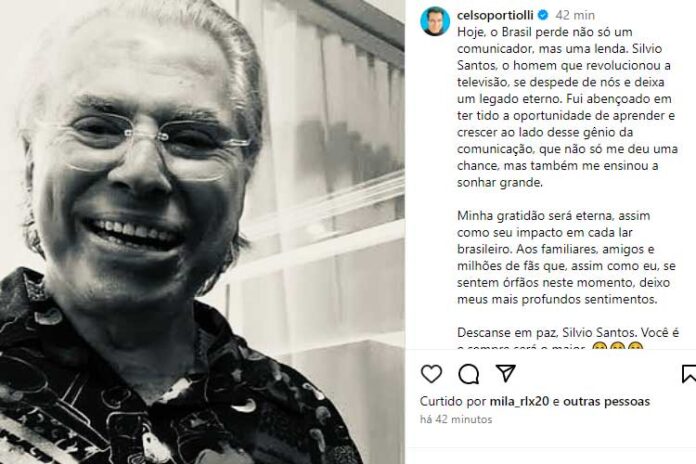This screenshot has width=696, height=464.
Task: Click caption paragraph starting 'Hoje, o Brasil'
Action: (x=567, y=107)
